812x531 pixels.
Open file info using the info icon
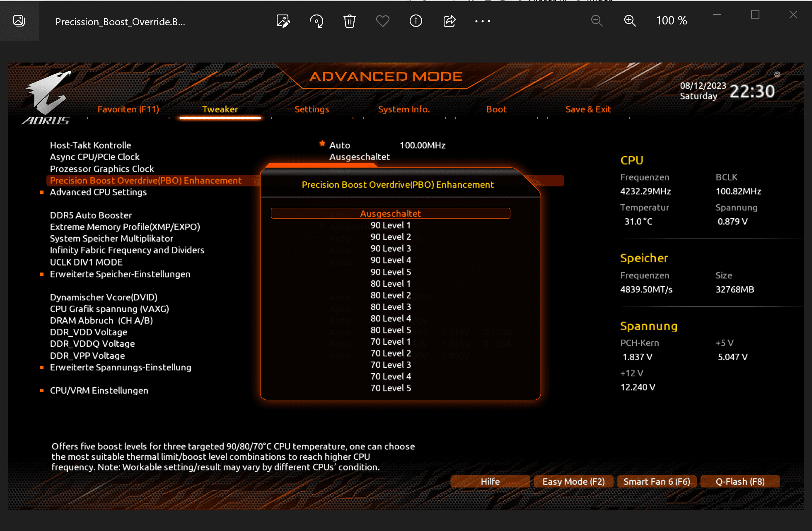pyautogui.click(x=416, y=21)
